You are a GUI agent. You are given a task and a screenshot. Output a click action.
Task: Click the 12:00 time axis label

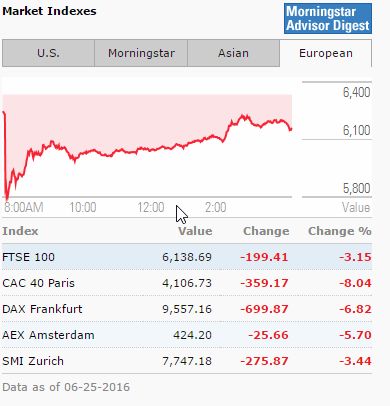[151, 207]
